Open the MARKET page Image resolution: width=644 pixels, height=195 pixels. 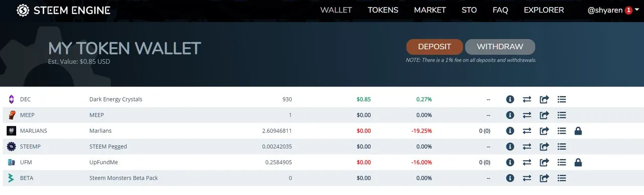point(430,10)
